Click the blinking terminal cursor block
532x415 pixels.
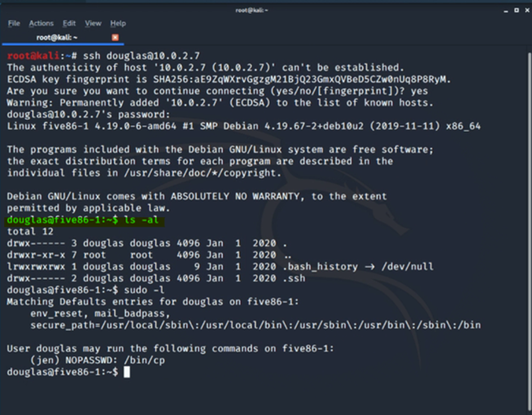(127, 372)
